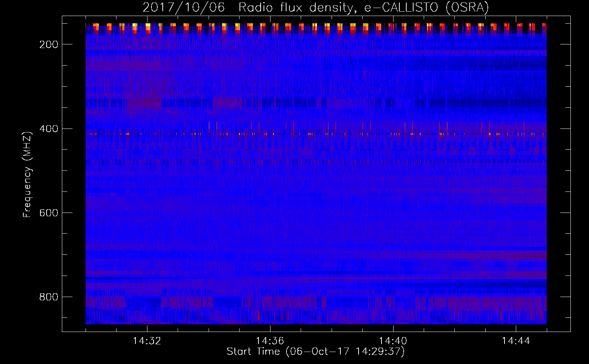589x364 pixels.
Task: Click the 14:40 time tick label
Action: coord(393,341)
